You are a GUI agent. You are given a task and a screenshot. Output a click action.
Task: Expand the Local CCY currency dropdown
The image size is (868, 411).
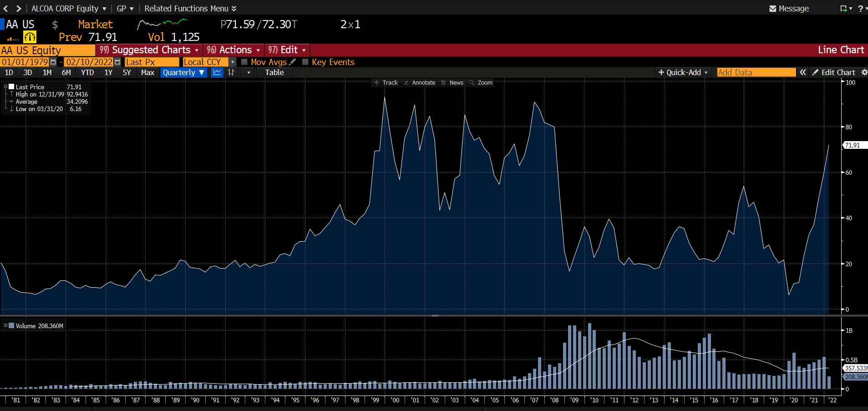coord(233,62)
